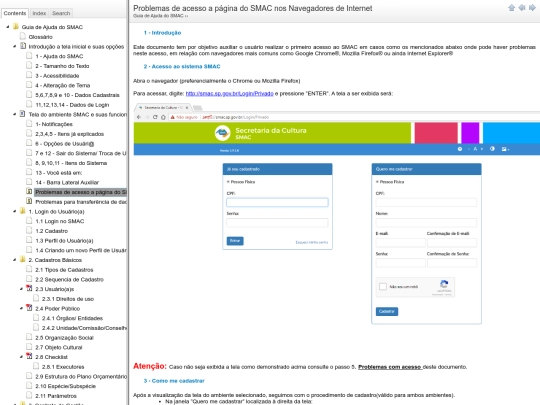The width and height of the screenshot is (540, 405).
Task: Click browser reload icon in embedded screenshot
Action: pyautogui.click(x=155, y=117)
